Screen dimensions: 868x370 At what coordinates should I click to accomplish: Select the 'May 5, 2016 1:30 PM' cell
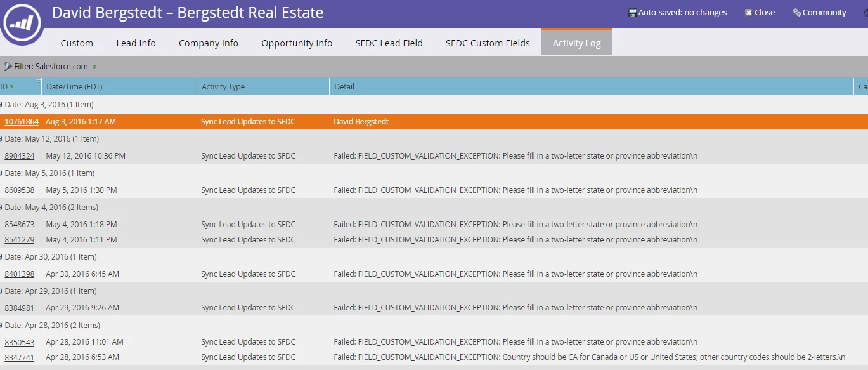point(81,190)
